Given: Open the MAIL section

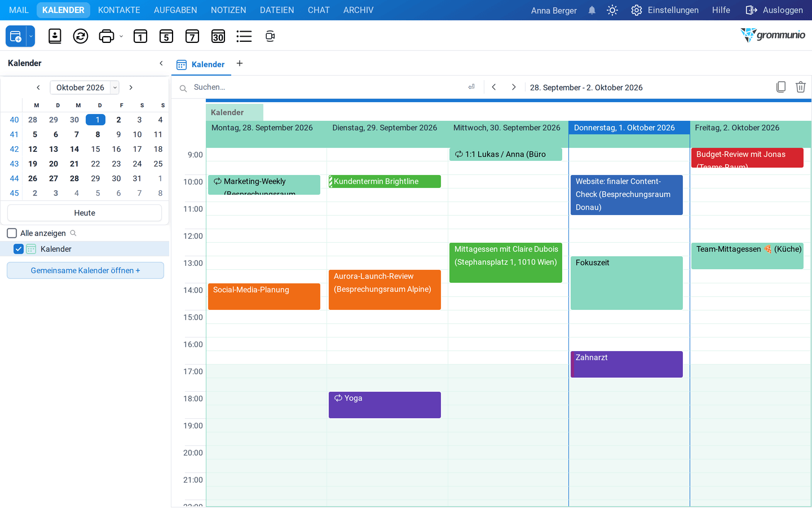Looking at the screenshot, I should 19,10.
